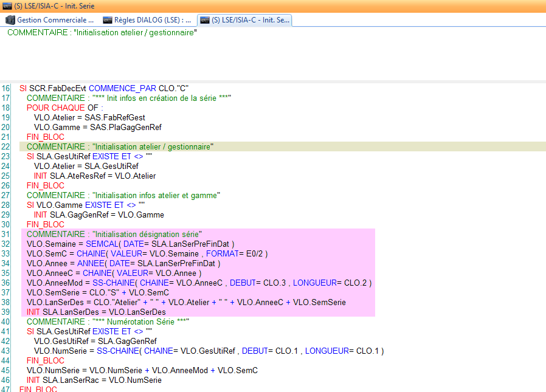This screenshot has width=546, height=392.
Task: Click the Gestion Commerciale tab icon
Action: tap(10, 20)
